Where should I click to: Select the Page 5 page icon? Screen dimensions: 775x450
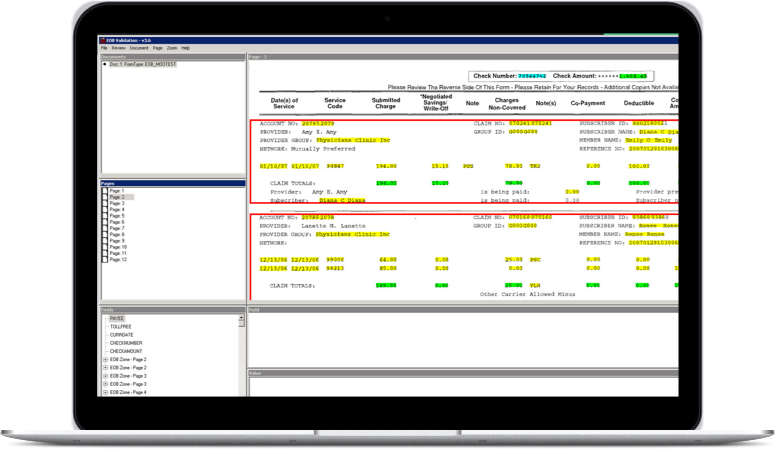tap(105, 216)
